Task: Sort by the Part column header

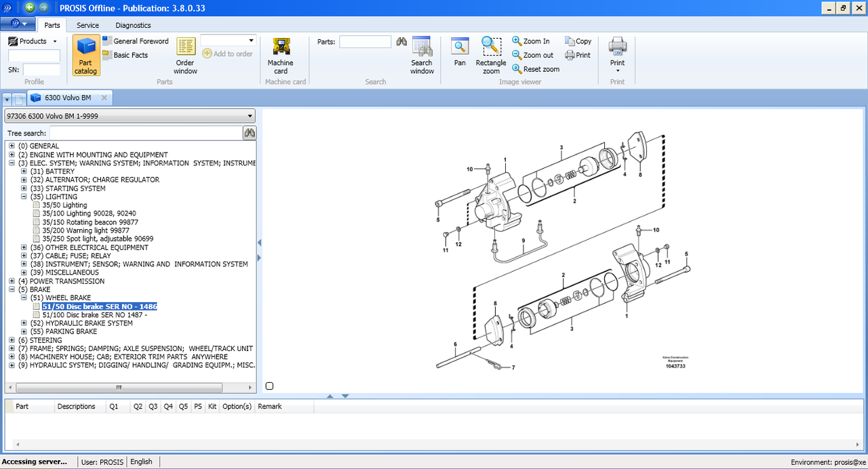Action: coord(33,407)
